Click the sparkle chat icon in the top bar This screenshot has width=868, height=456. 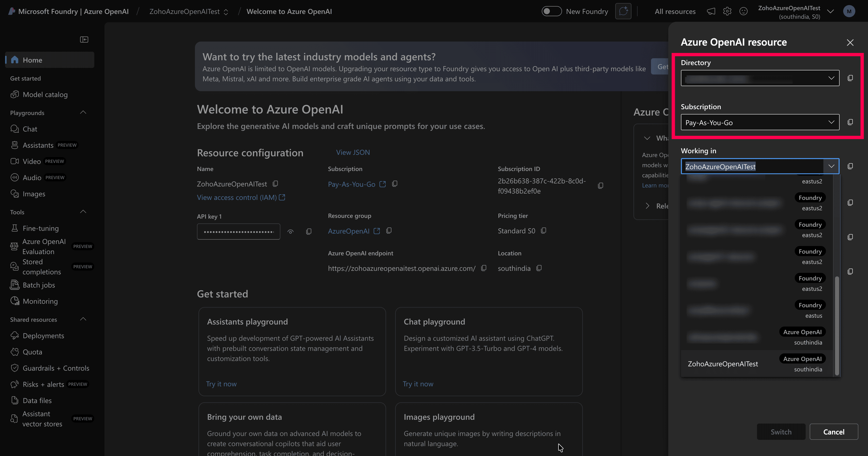pyautogui.click(x=623, y=11)
